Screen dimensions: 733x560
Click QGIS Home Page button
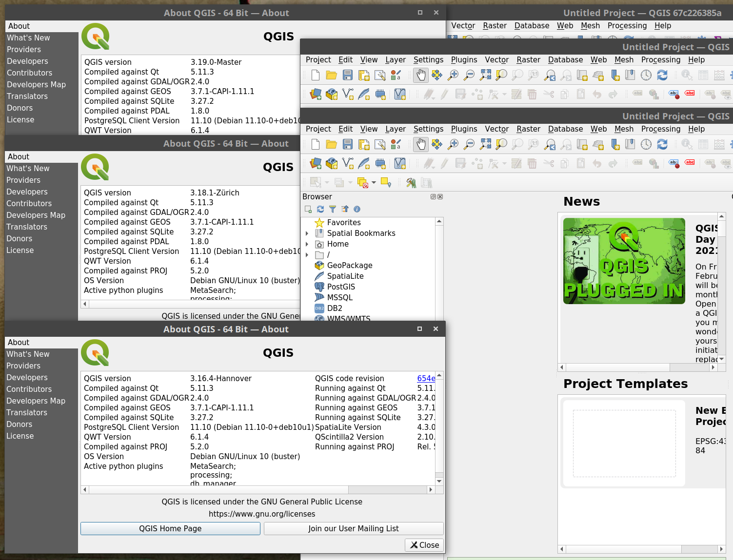coord(170,529)
